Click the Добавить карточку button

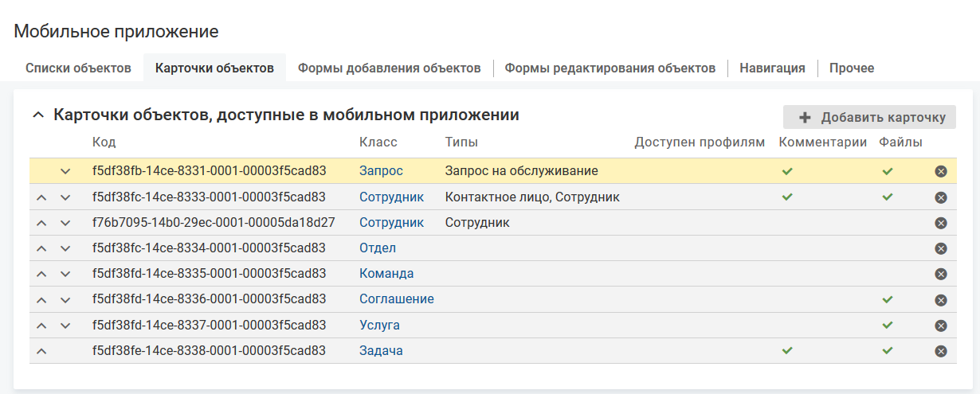tap(869, 117)
